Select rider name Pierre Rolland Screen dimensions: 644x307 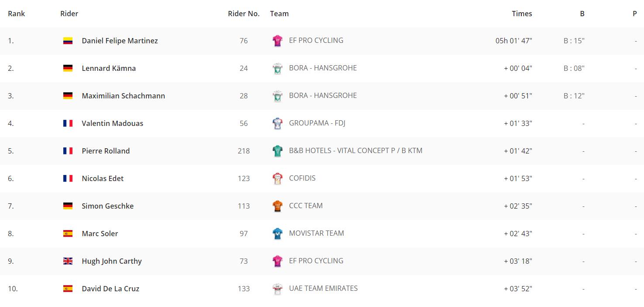pos(106,151)
